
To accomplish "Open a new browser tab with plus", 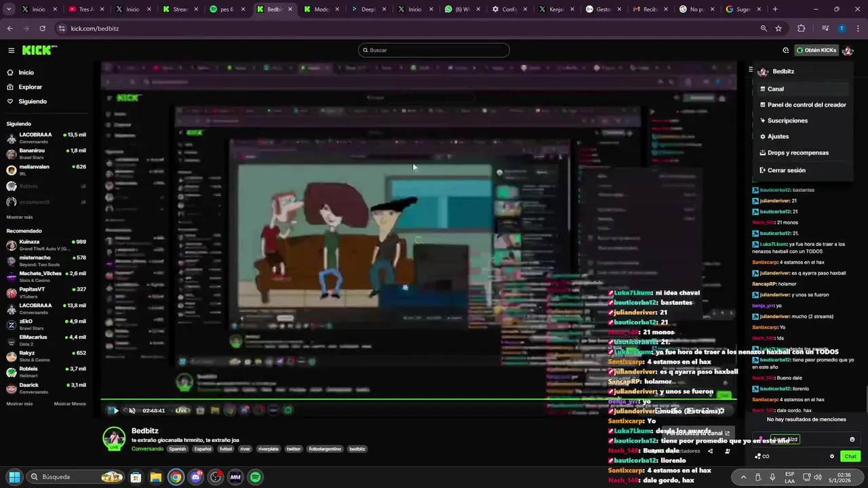I will [775, 9].
